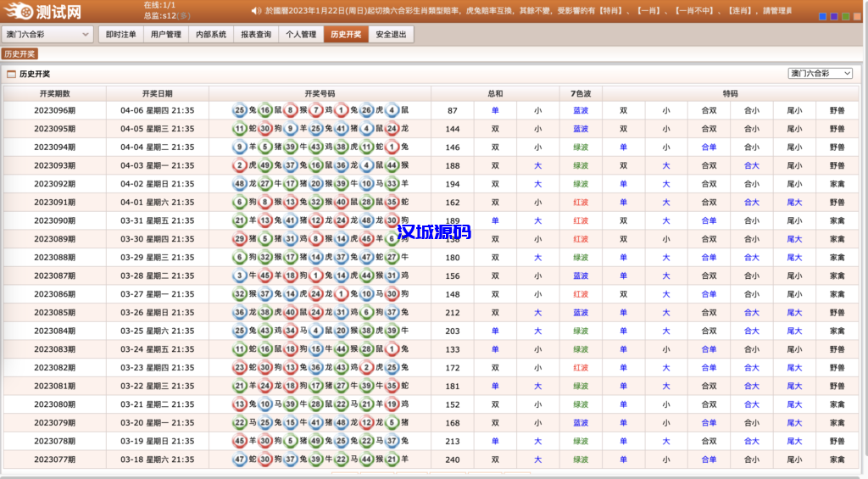Open the 个人管理 menu
Screen dimensions: 868x479
301,34
